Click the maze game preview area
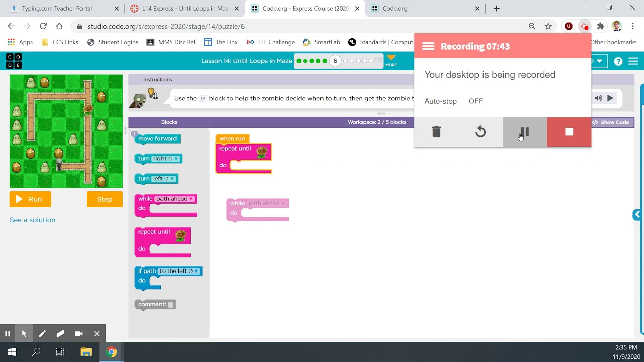 [x=66, y=131]
